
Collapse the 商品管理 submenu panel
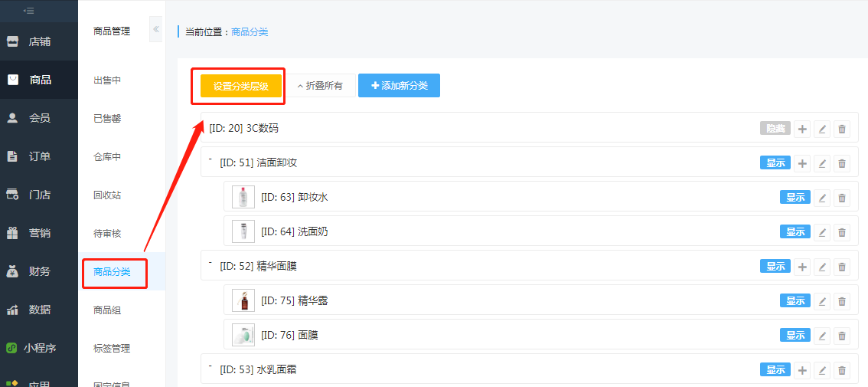pos(156,29)
